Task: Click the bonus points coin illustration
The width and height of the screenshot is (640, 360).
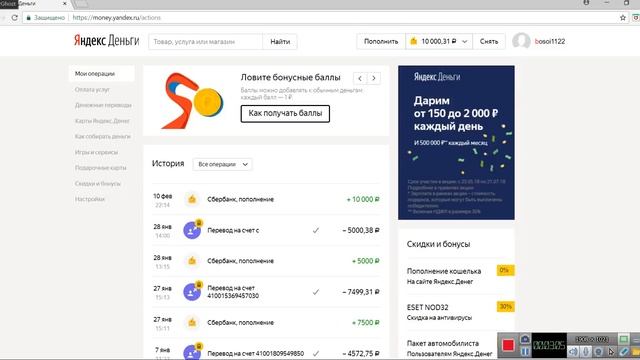Action: click(x=192, y=101)
